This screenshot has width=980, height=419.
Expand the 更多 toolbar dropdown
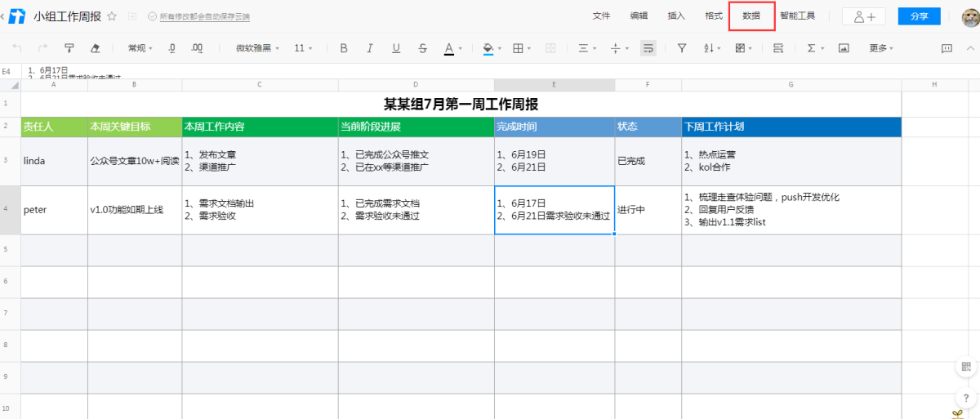click(881, 48)
